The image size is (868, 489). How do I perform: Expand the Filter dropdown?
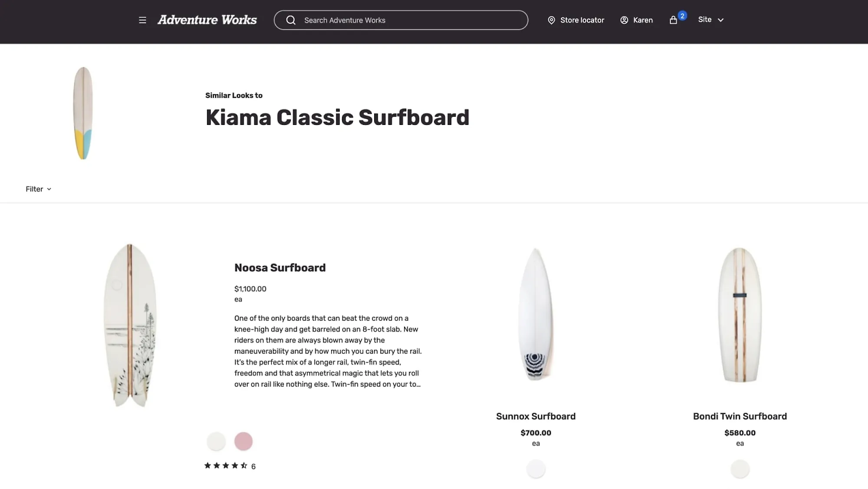38,189
